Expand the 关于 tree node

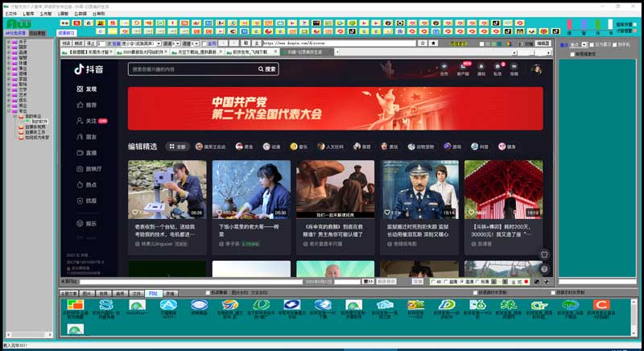tap(9, 42)
